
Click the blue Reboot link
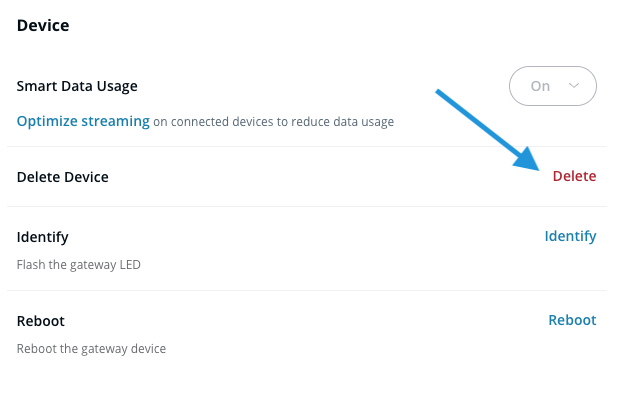pos(572,320)
